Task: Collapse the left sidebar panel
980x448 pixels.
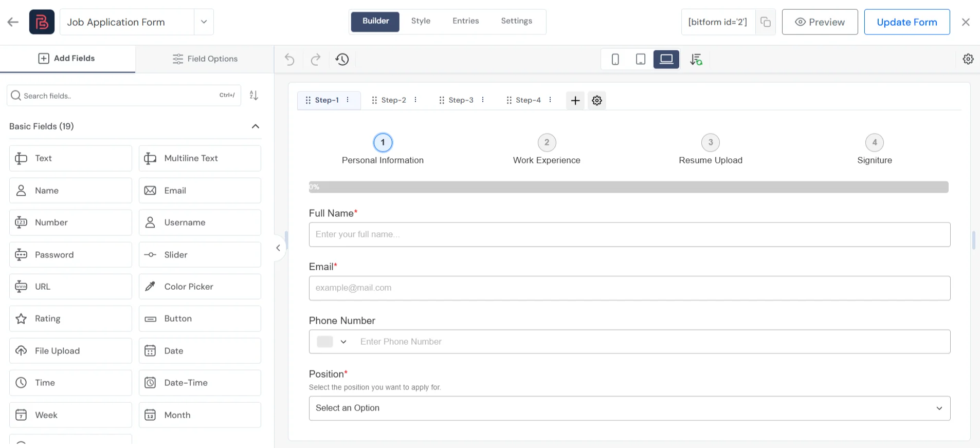Action: coord(278,248)
